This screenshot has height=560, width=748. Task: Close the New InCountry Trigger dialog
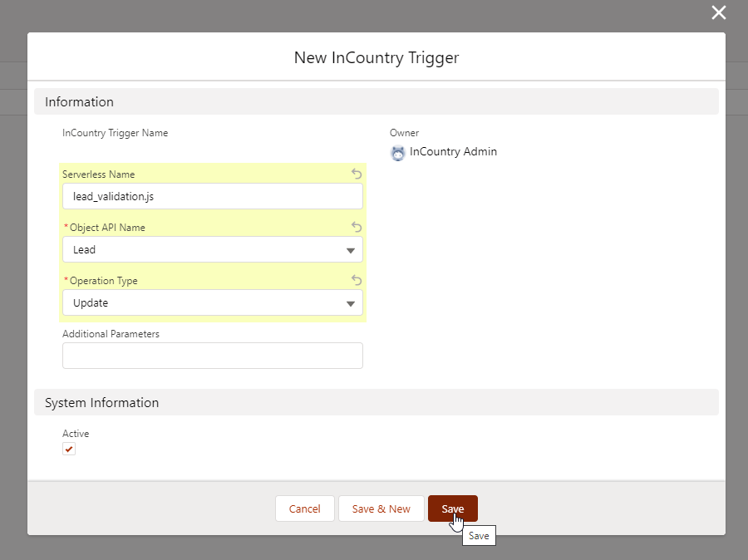719,12
